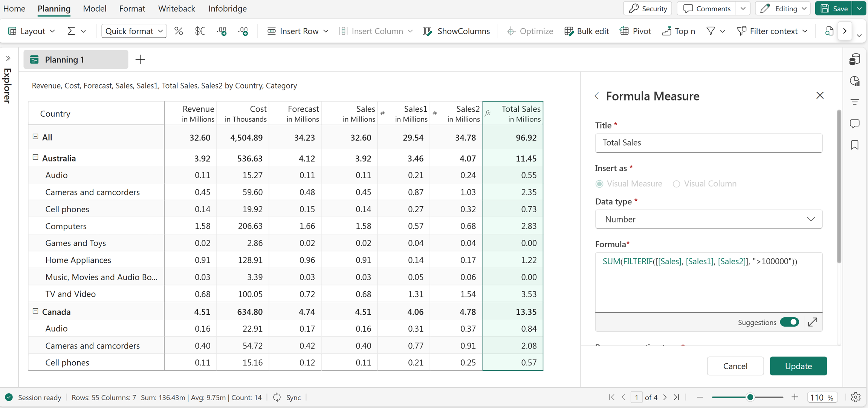Add a new planning sheet with plus
Screen dimensions: 868x408
point(140,59)
